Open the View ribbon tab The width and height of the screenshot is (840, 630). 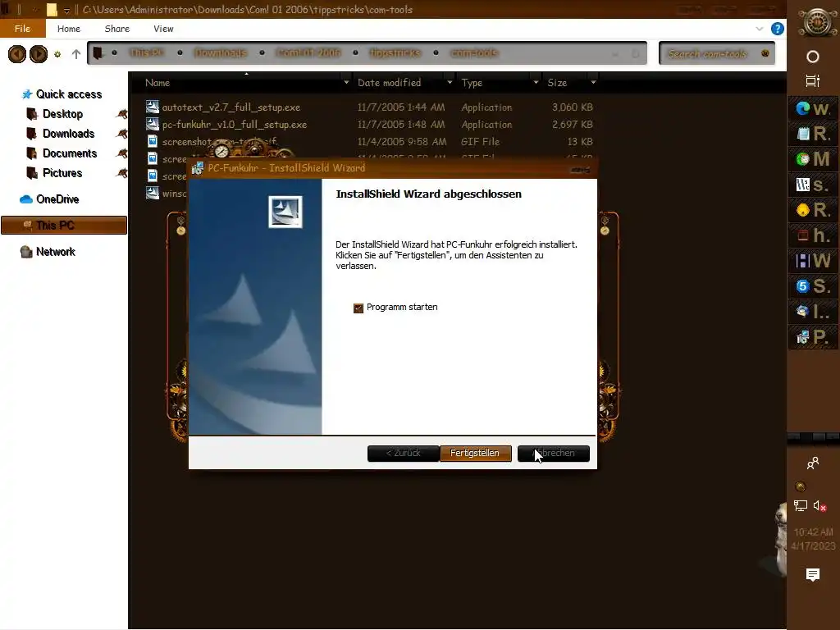point(163,29)
